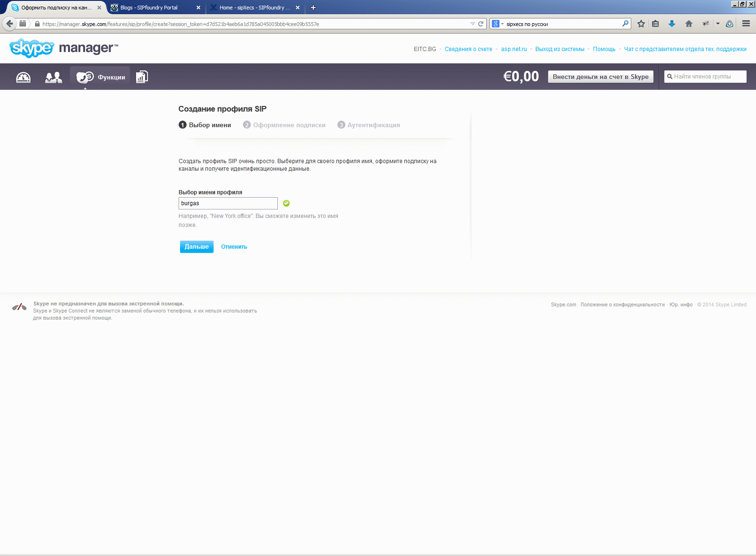
Task: Select step 1 Выбор имени
Action: click(x=205, y=125)
